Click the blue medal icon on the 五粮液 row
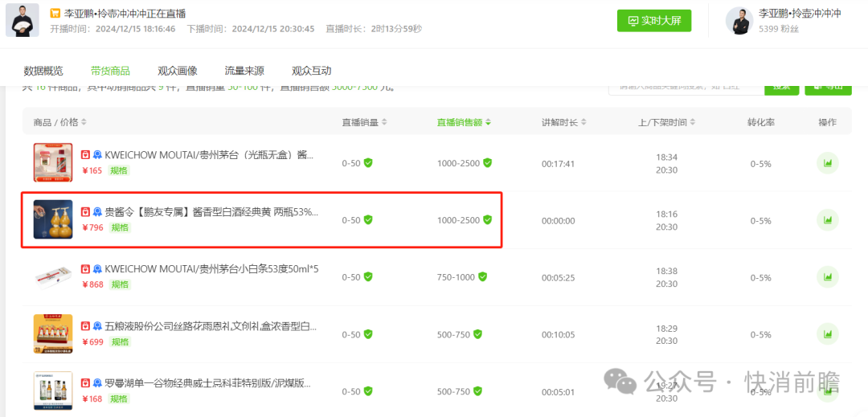Image resolution: width=868 pixels, height=417 pixels. pyautogui.click(x=97, y=326)
